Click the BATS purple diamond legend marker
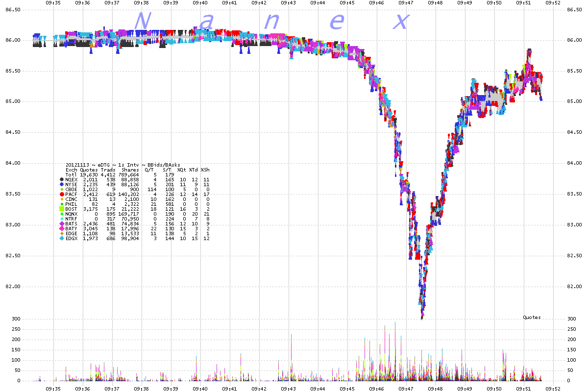Viewport: 588px width, 392px height. [x=62, y=223]
